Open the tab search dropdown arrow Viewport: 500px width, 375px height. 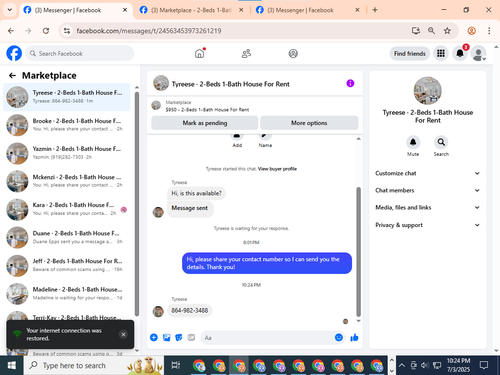(x=10, y=10)
